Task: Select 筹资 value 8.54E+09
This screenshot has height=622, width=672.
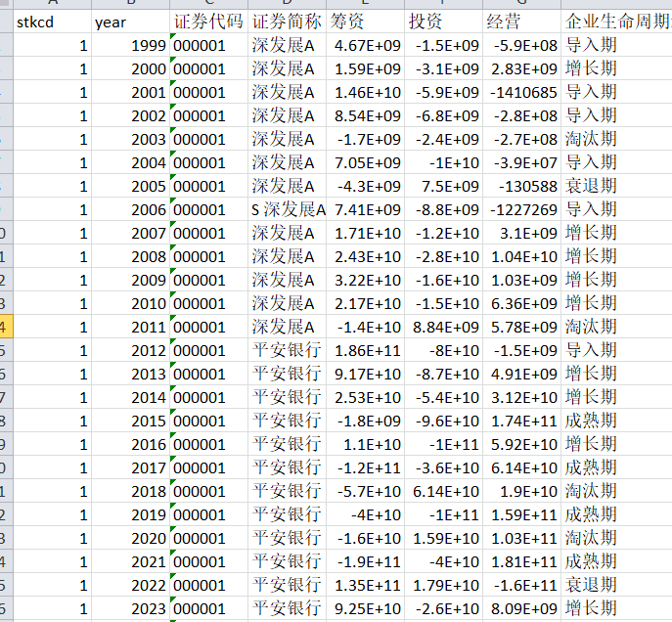Action: [365, 116]
